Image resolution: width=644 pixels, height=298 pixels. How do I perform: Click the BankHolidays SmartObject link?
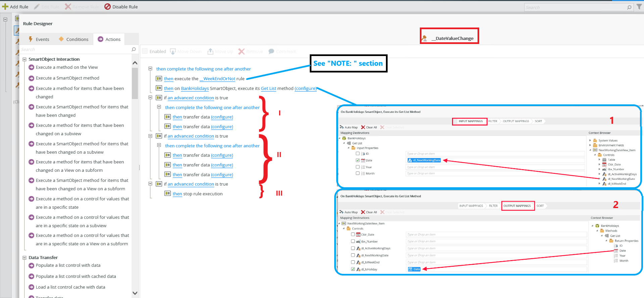195,89
